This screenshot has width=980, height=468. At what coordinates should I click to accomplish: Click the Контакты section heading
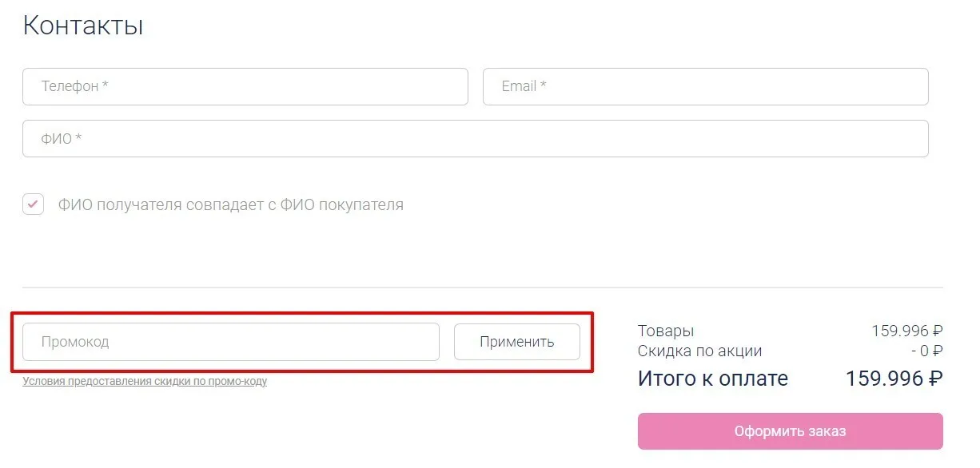(x=83, y=25)
